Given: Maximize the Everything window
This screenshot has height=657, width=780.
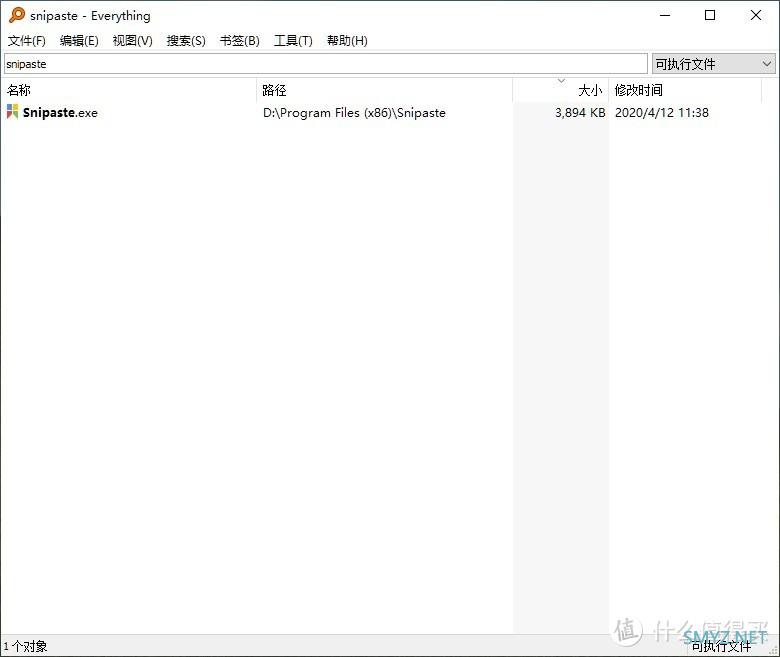Looking at the screenshot, I should [710, 15].
